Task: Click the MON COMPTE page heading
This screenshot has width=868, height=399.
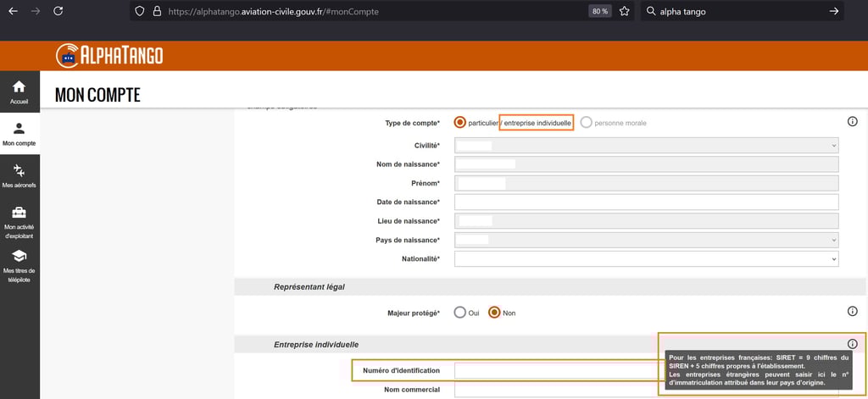Action: (97, 95)
